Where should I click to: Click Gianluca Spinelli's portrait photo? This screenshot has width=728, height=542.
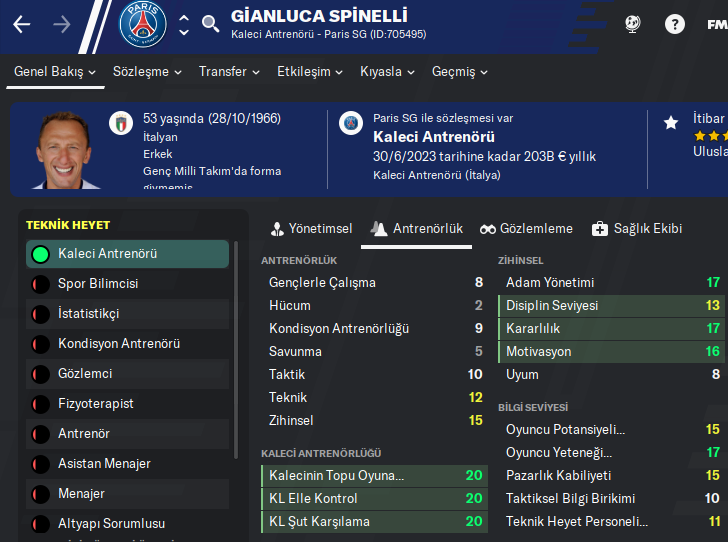tap(66, 150)
